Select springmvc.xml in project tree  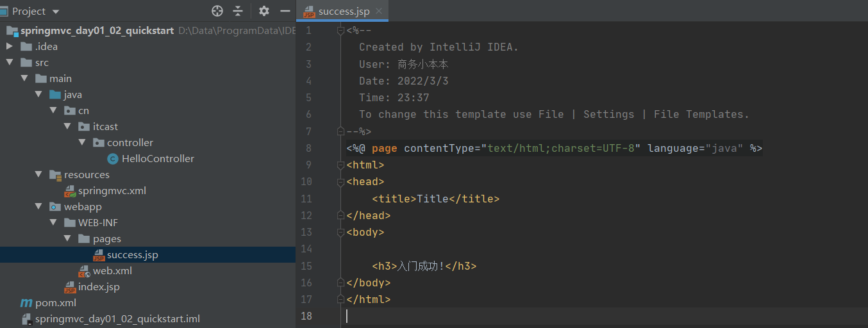(113, 190)
